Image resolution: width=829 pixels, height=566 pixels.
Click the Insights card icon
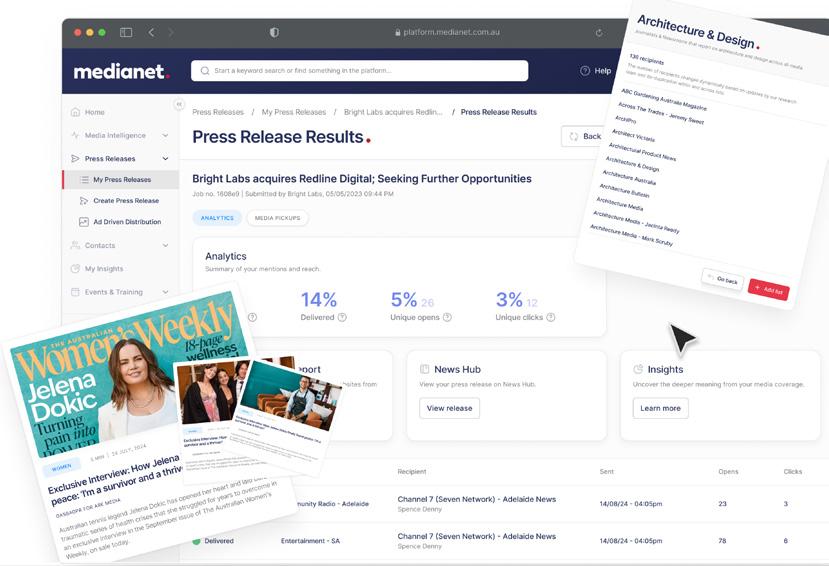638,369
